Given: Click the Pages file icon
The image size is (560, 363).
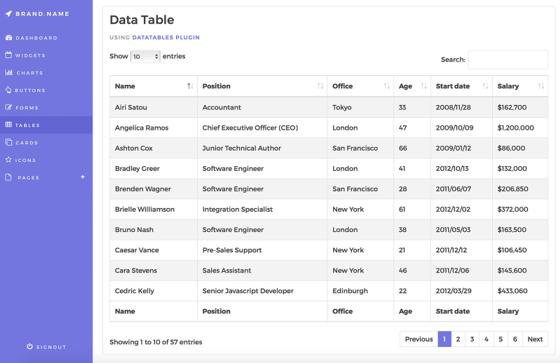Looking at the screenshot, I should click(x=9, y=177).
